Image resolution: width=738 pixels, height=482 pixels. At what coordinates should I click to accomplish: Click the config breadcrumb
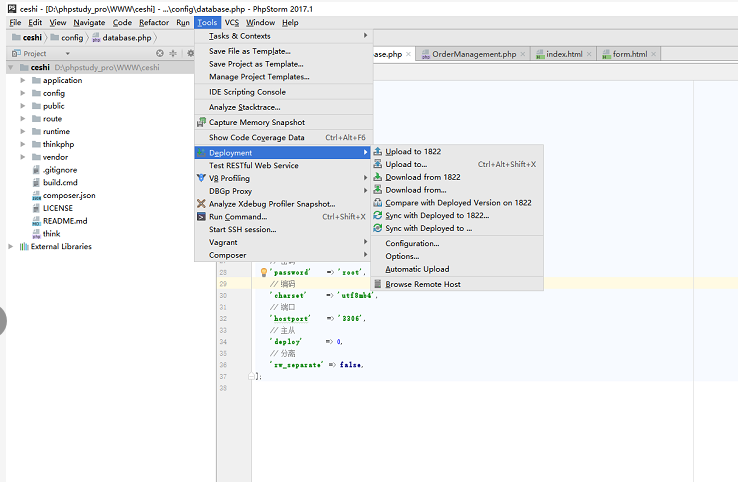tap(67, 38)
